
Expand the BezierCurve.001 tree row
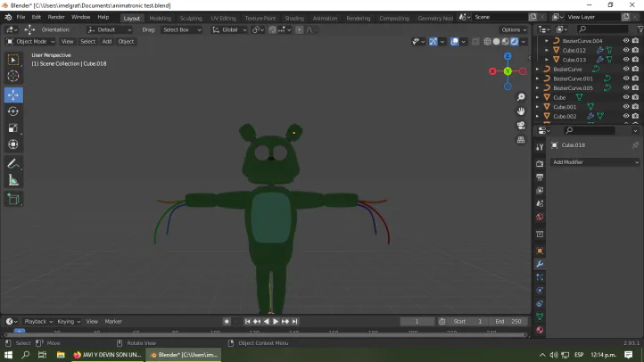pyautogui.click(x=537, y=78)
